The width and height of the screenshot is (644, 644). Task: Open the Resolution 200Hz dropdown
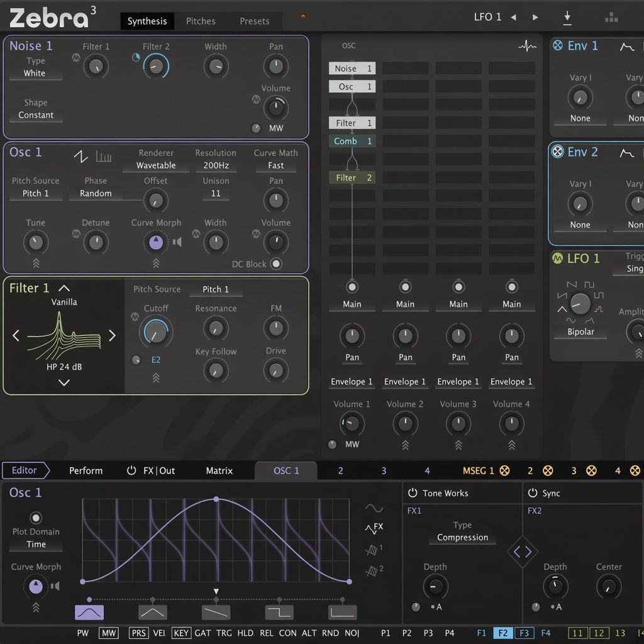pyautogui.click(x=216, y=165)
